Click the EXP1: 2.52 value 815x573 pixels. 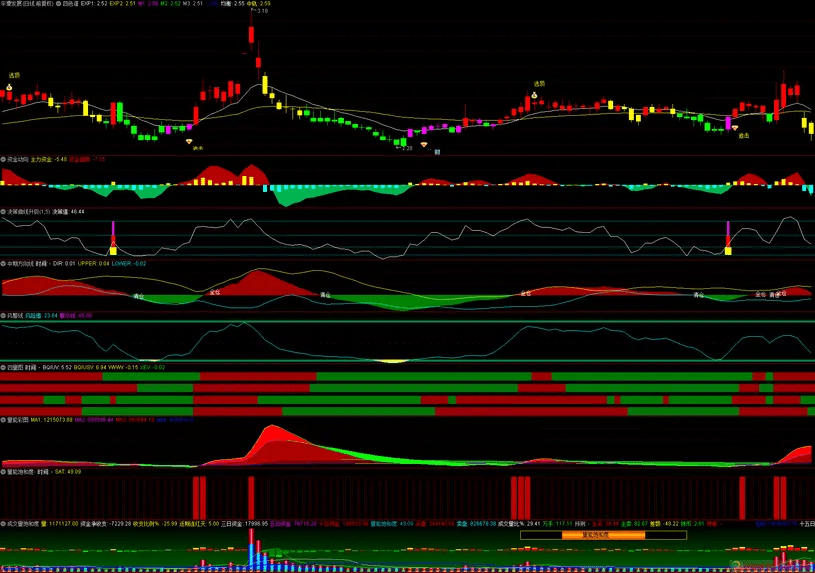[94, 3]
